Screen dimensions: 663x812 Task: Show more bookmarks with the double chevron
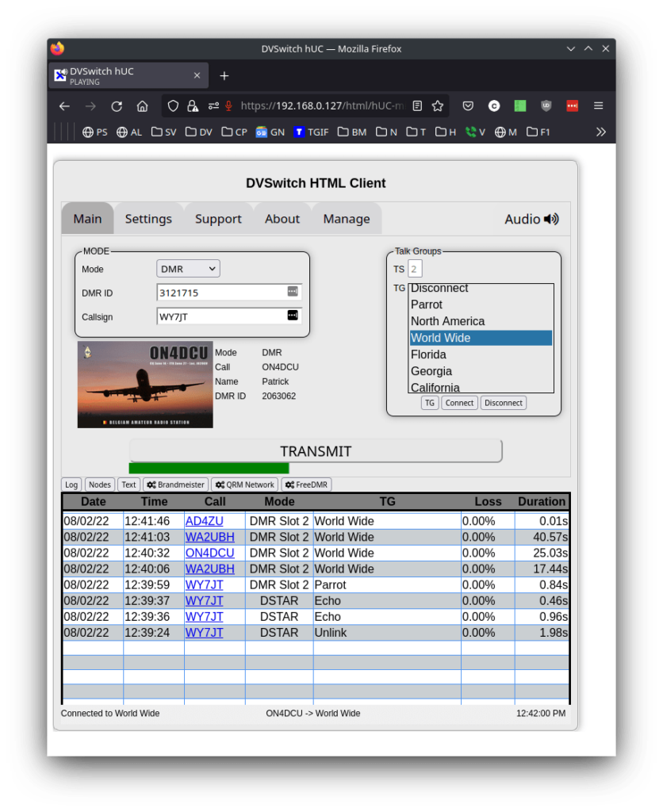coord(600,132)
